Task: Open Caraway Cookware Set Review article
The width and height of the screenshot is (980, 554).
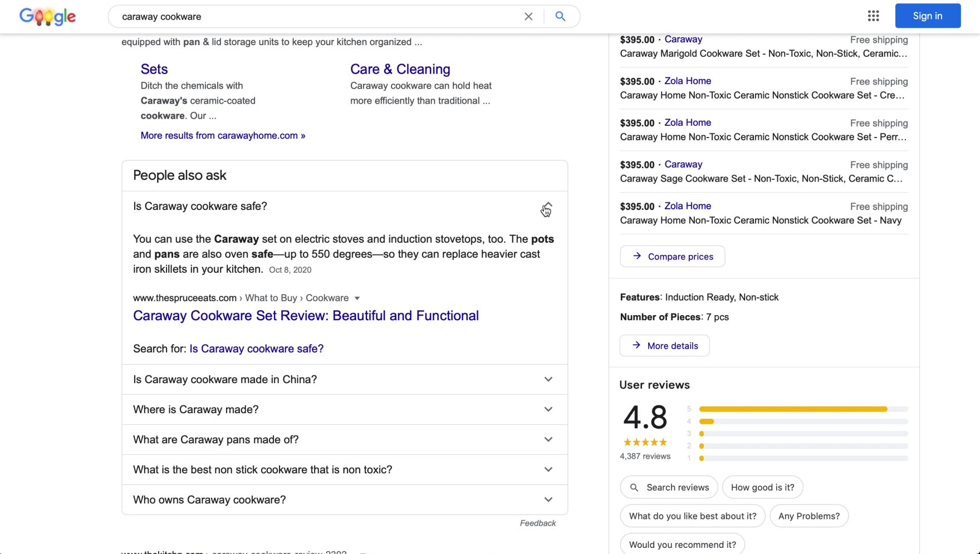Action: click(306, 316)
